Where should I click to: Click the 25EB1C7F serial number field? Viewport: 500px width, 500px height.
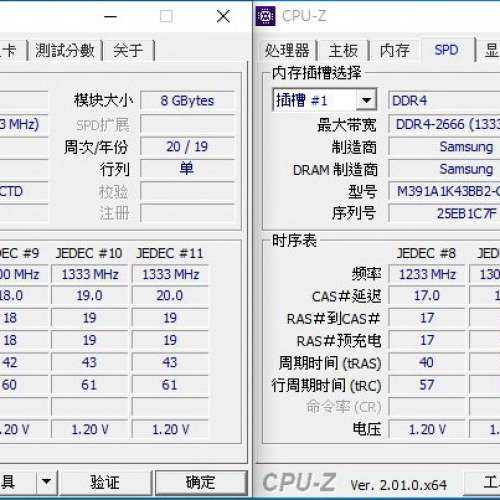[444, 213]
